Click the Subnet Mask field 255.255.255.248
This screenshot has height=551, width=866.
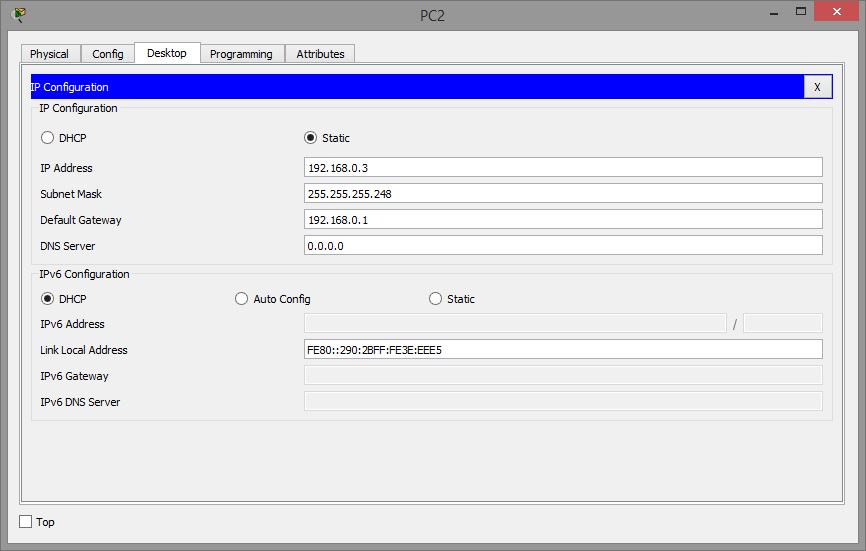point(563,193)
